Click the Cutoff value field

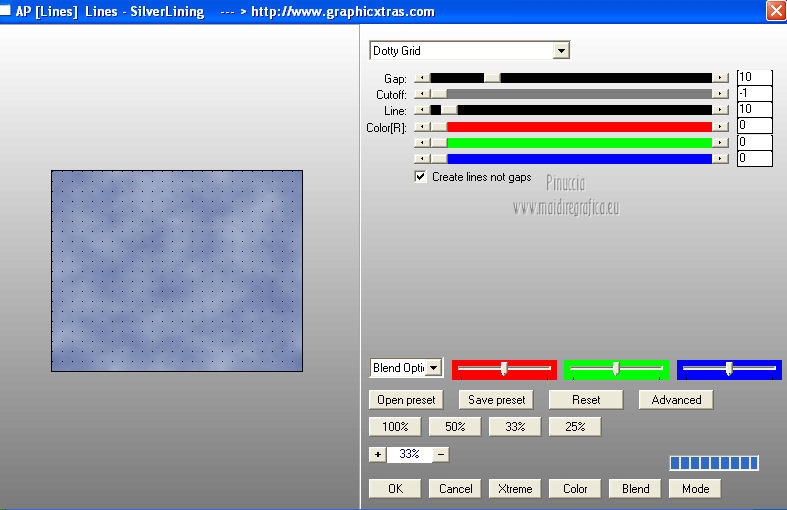[754, 93]
